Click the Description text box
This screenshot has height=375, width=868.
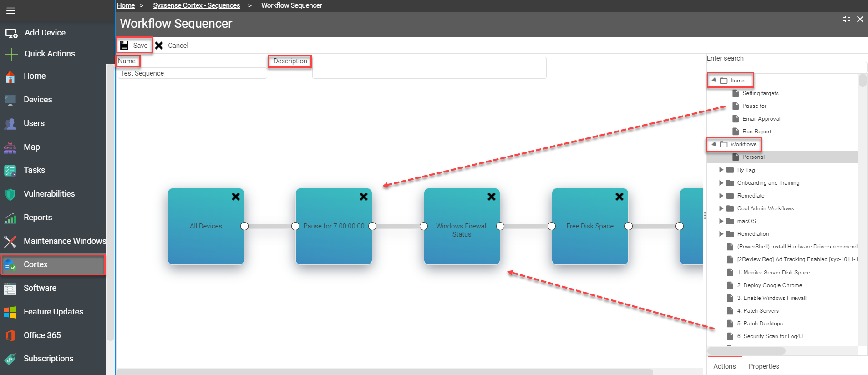coord(429,68)
